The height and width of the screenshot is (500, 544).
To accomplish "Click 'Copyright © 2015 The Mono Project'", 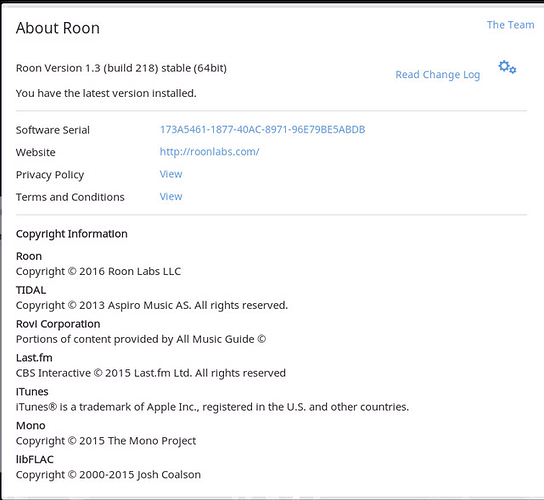I will pyautogui.click(x=106, y=441).
